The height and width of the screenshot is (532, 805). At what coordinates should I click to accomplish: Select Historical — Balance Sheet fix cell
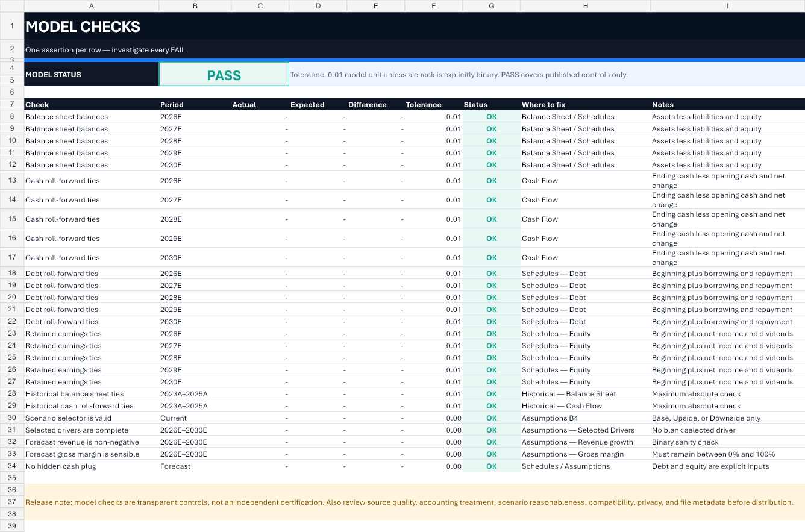tap(586, 393)
